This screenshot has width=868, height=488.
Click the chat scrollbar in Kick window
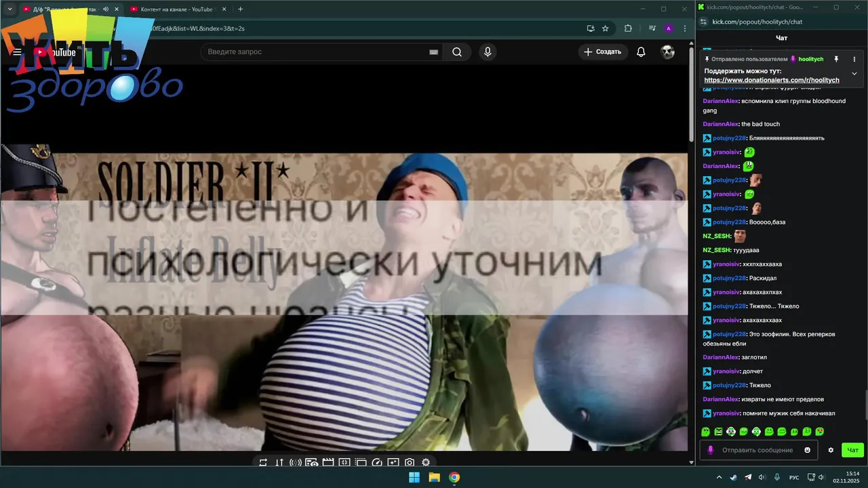(x=865, y=405)
